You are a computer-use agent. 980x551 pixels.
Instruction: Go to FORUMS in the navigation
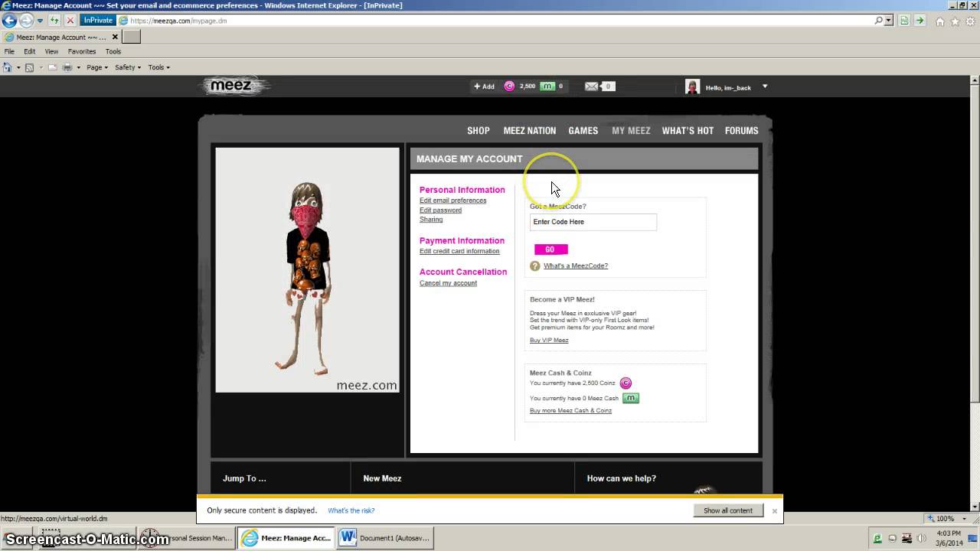(742, 131)
